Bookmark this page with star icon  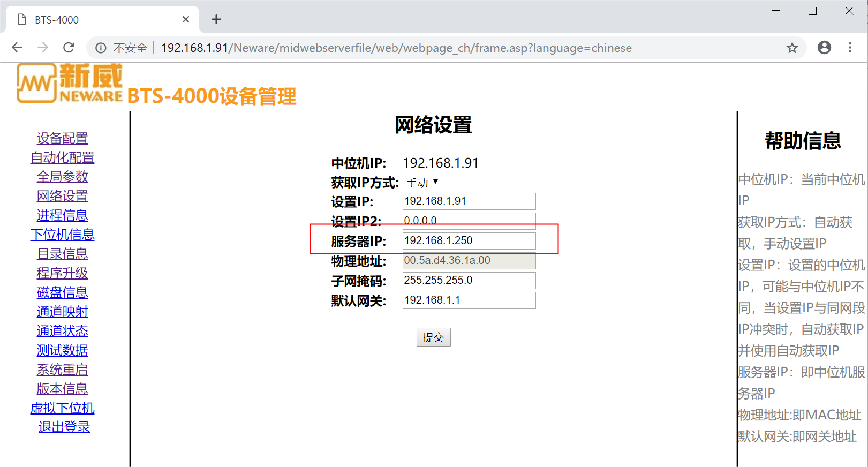792,48
